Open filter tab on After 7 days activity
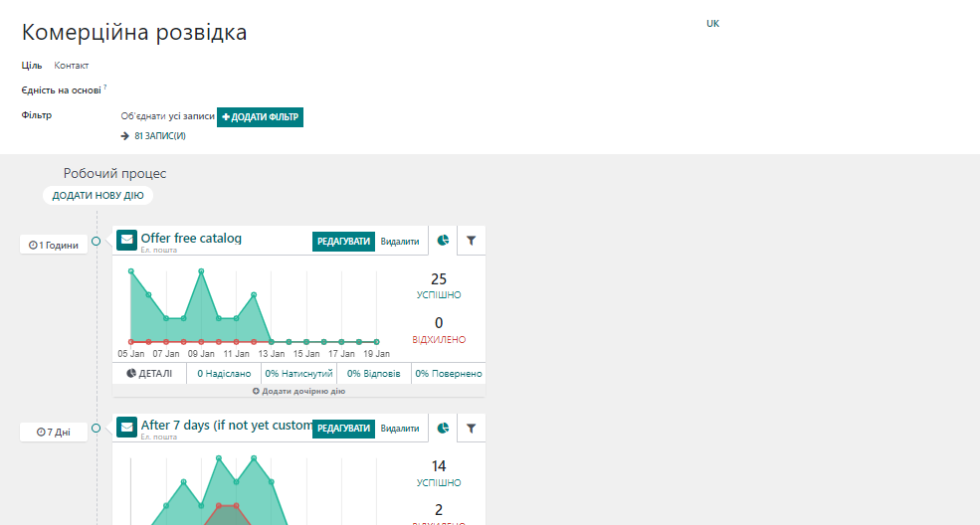This screenshot has height=525, width=980. tap(472, 429)
